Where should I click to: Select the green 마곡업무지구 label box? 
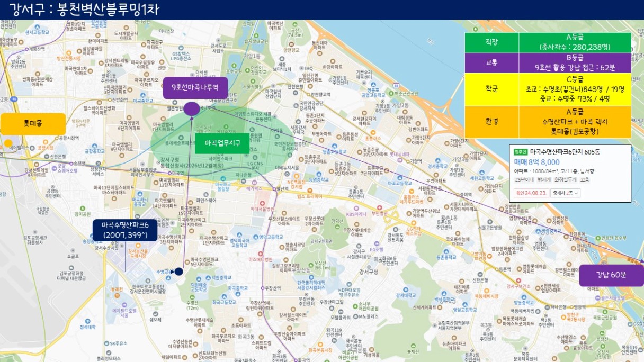[222, 143]
